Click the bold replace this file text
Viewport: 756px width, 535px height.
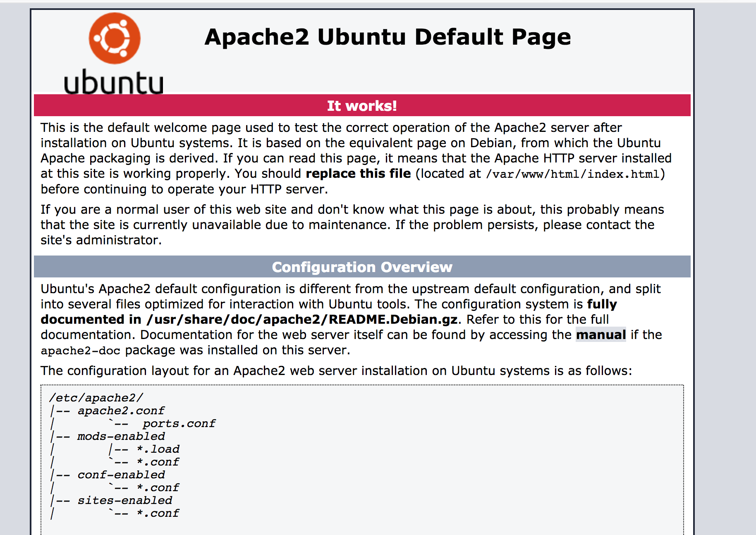(358, 174)
